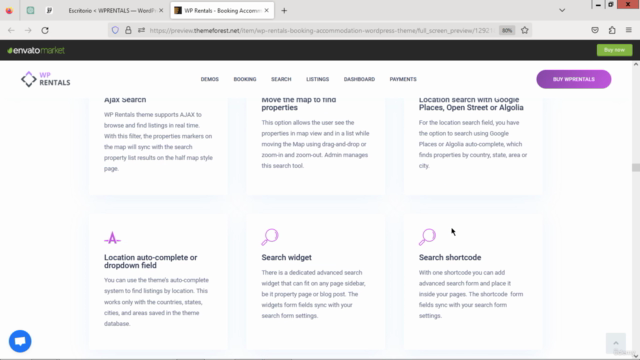
Task: Click the Search shortcode magnifier icon
Action: (427, 237)
